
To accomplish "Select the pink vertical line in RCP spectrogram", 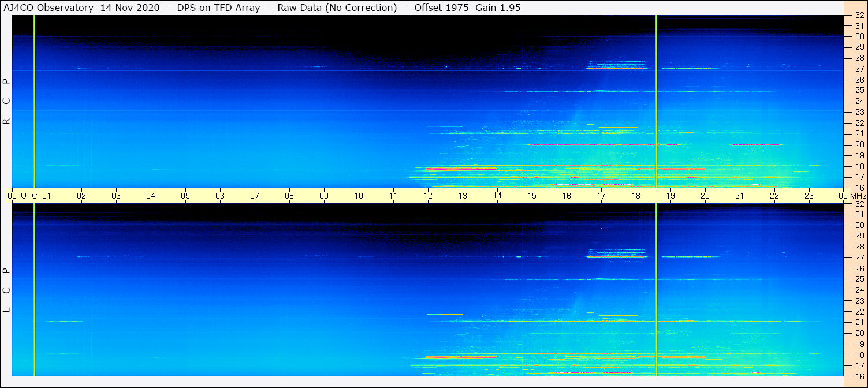I will (34, 101).
